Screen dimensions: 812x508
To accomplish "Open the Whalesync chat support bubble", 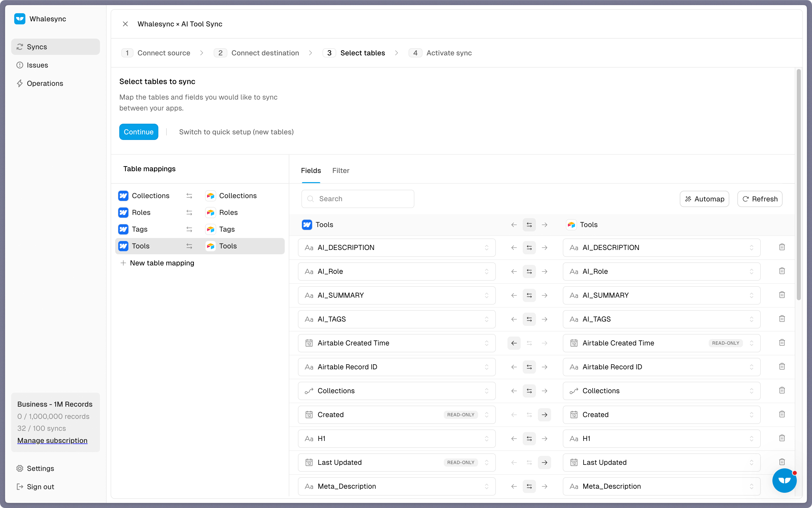I will (784, 481).
